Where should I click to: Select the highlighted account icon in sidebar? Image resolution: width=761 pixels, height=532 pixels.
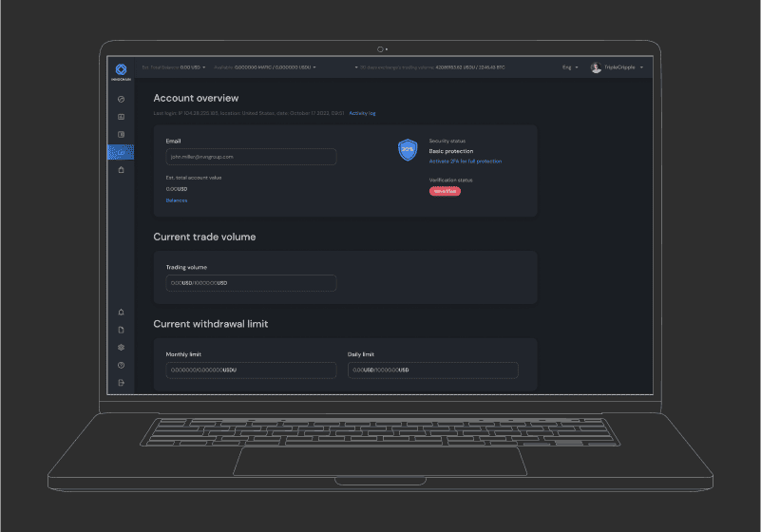tap(121, 152)
